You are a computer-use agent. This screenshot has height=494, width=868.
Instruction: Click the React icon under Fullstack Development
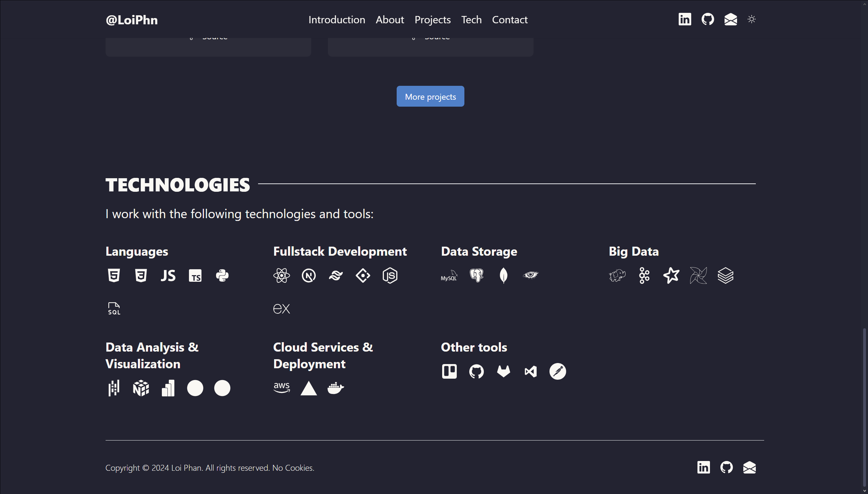tap(281, 276)
